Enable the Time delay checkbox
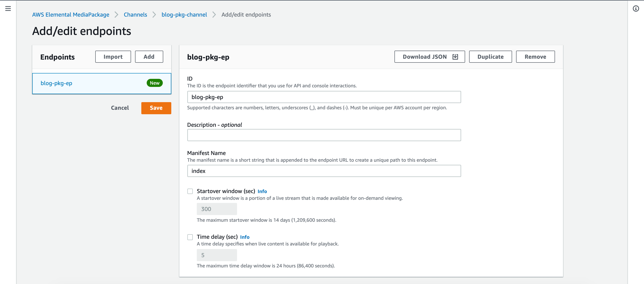The height and width of the screenshot is (284, 644). (190, 237)
